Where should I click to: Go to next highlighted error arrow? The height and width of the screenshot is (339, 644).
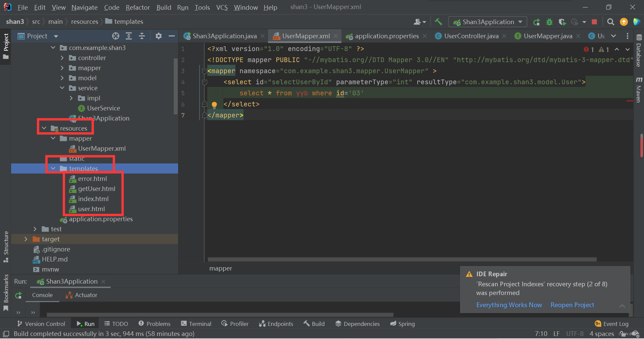coord(628,49)
